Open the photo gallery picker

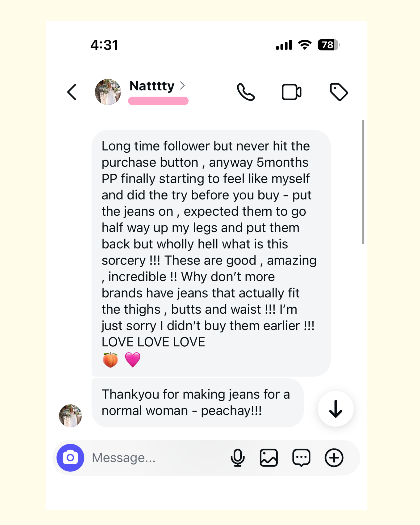click(269, 458)
